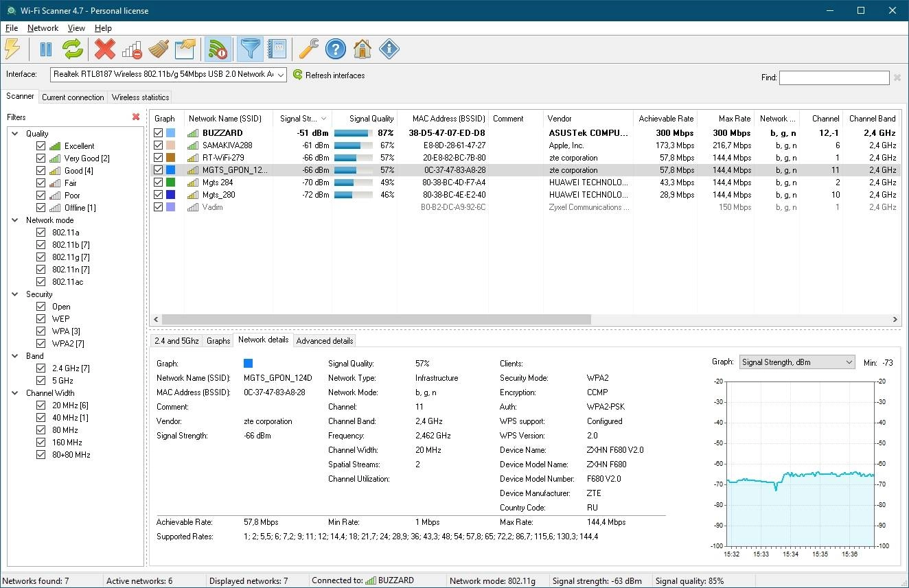The width and height of the screenshot is (909, 588).
Task: Collapse the Channel Width filter group
Action: (16, 393)
